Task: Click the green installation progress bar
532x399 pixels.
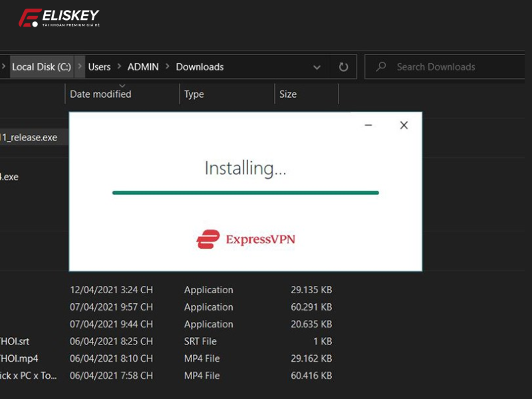Action: coord(245,193)
